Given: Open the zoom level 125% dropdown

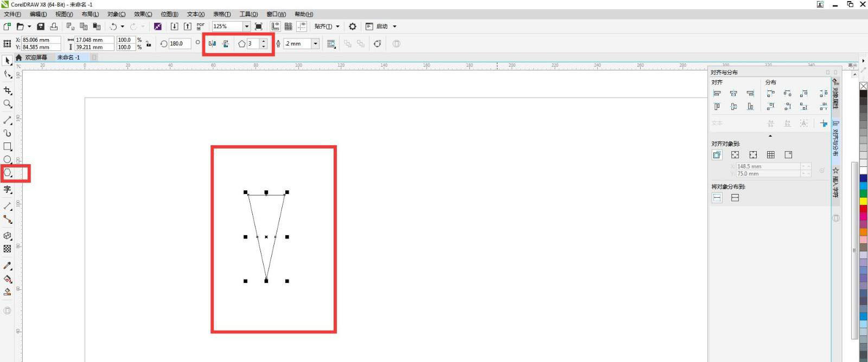Looking at the screenshot, I should pyautogui.click(x=246, y=27).
